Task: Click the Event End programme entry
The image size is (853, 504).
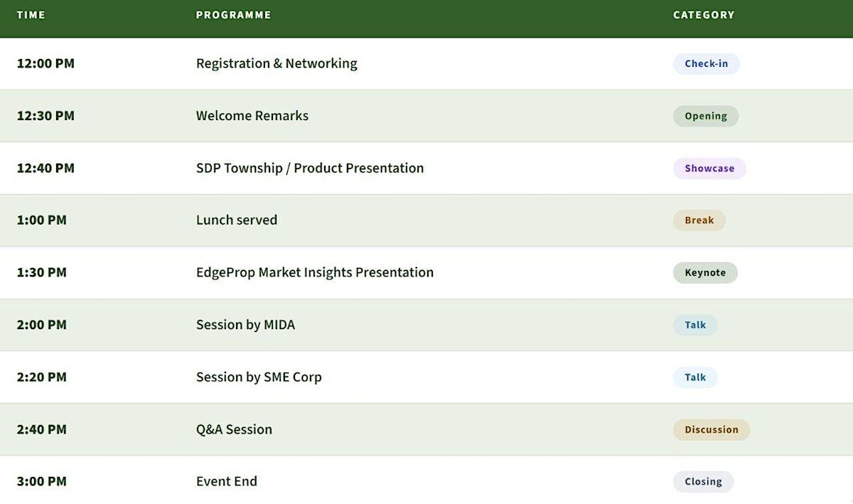Action: tap(227, 481)
